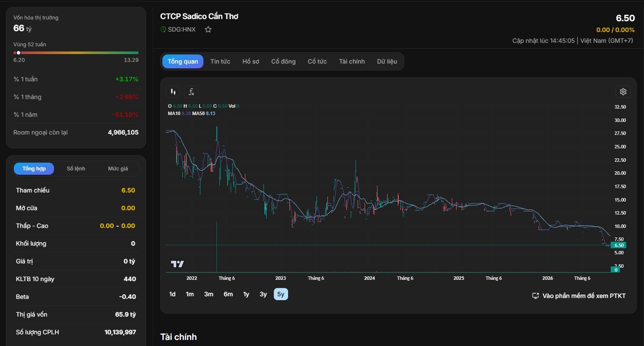Select the Sổ lệnh panel tab
This screenshot has height=346, width=644.
coord(76,169)
